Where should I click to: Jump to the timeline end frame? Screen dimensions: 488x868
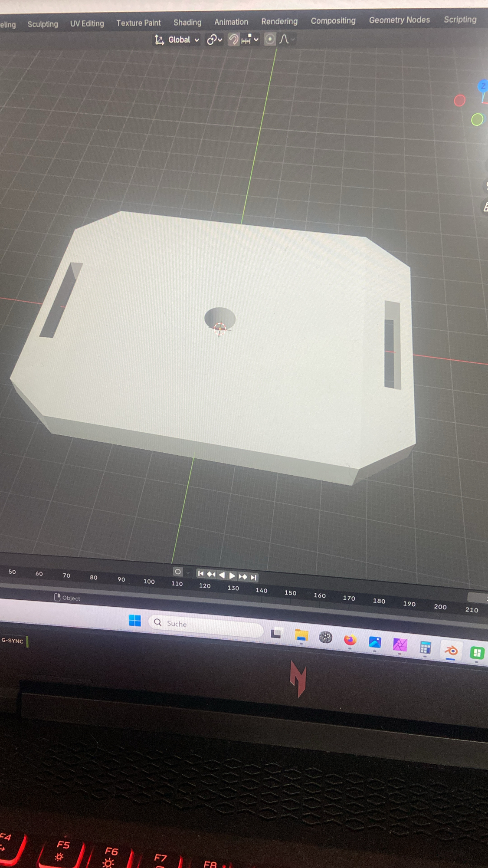point(254,577)
